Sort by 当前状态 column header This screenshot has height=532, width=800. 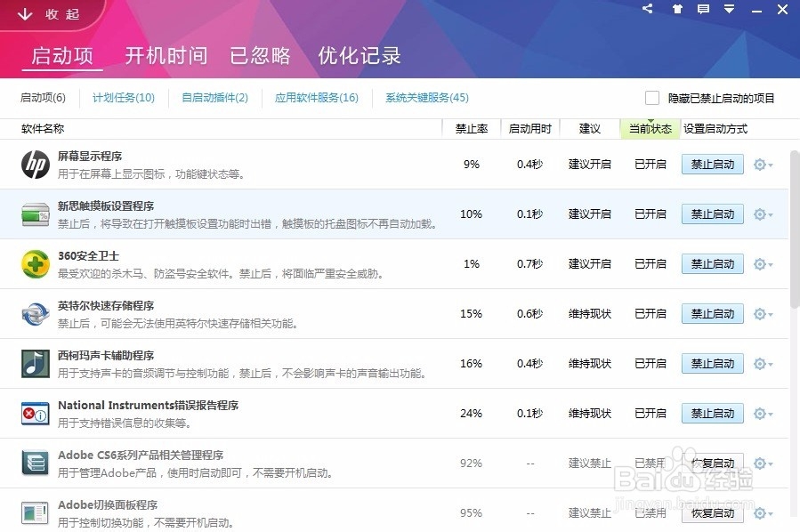[x=651, y=128]
